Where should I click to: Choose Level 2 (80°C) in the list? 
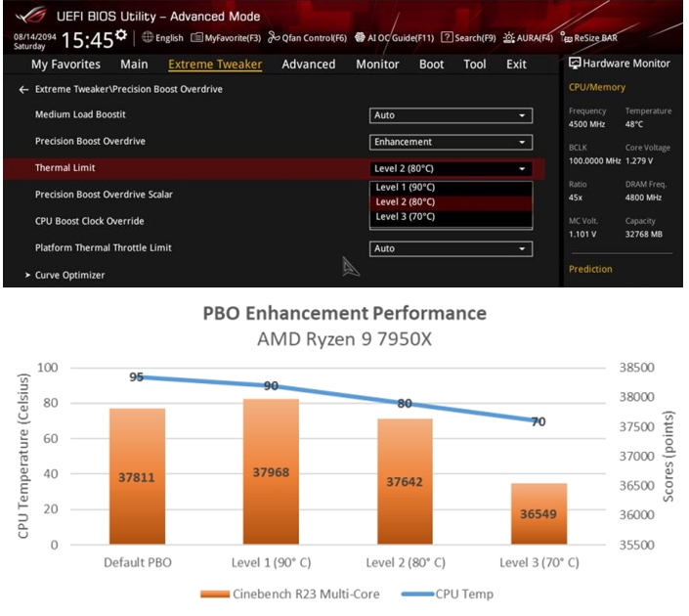pyautogui.click(x=451, y=202)
